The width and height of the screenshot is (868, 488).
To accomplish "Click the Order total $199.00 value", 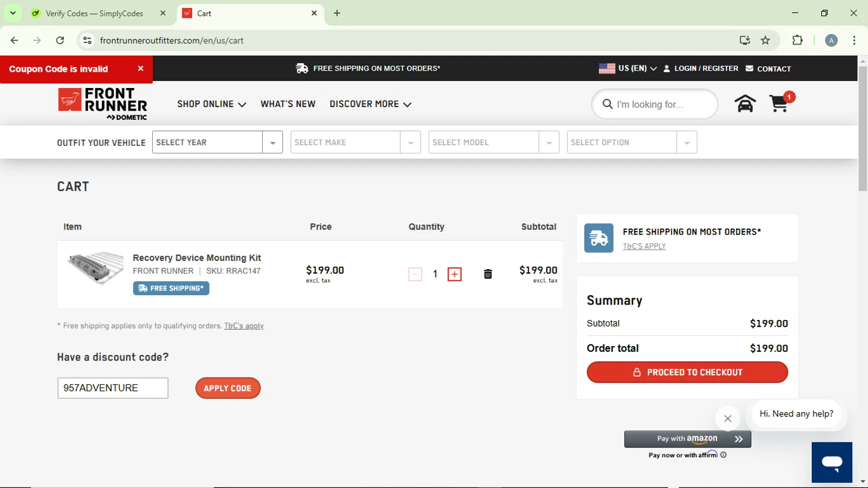I will point(768,348).
